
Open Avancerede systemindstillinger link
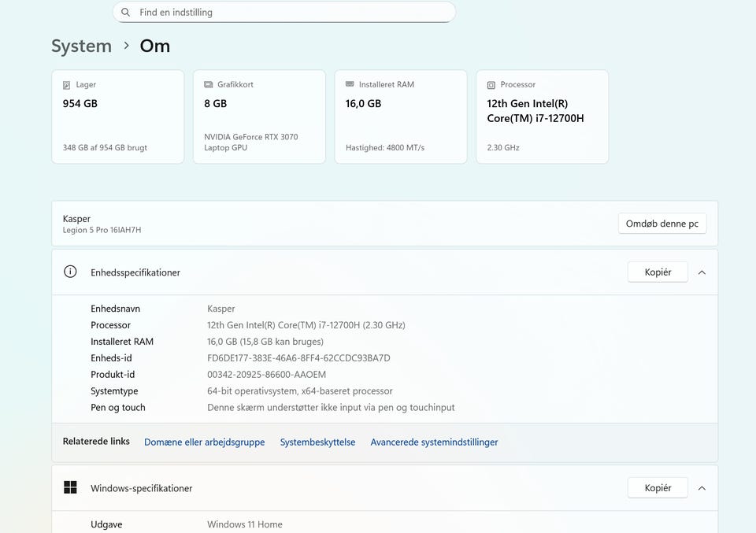(x=434, y=442)
